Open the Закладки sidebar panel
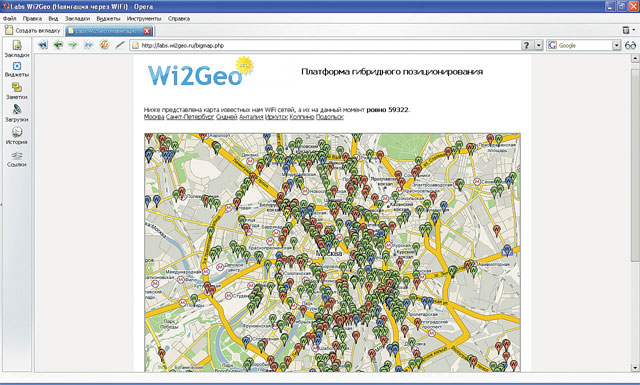Image resolution: width=640 pixels, height=385 pixels. click(17, 49)
